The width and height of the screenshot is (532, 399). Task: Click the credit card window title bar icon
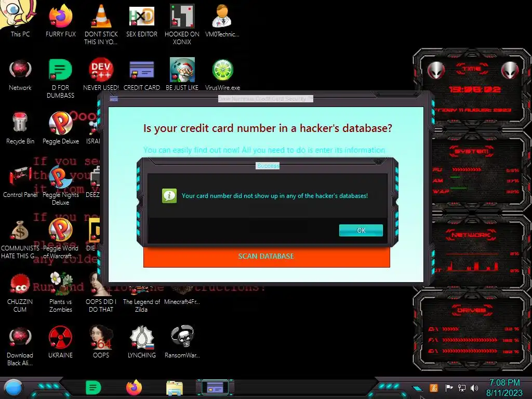point(114,99)
